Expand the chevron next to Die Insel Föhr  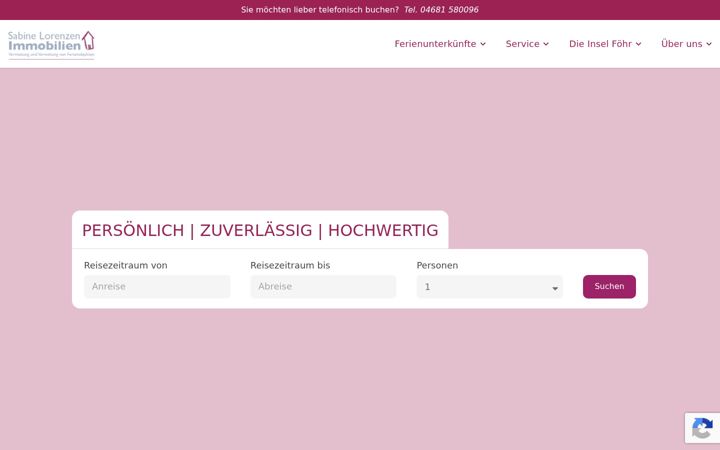coord(638,44)
